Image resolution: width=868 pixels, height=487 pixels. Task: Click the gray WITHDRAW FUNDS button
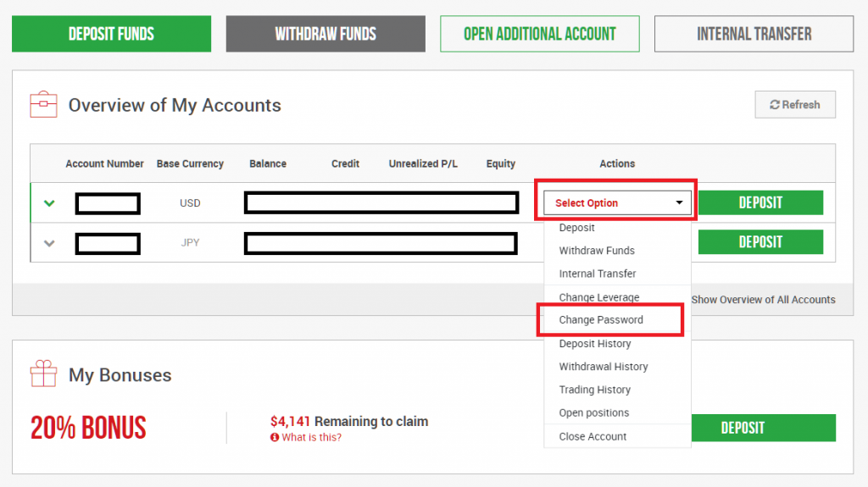[x=325, y=34]
